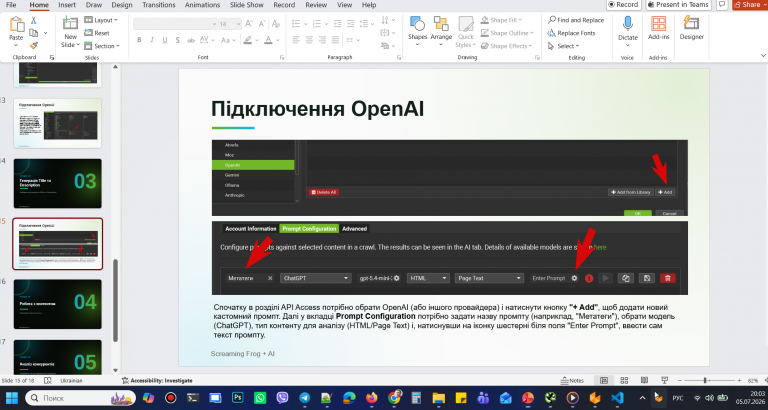This screenshot has width=768, height=410.
Task: Clear all formatting icon in Font group
Action: (x=277, y=24)
